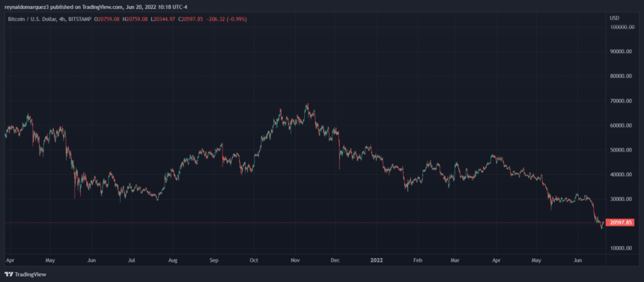Click the open value O20759.08
Viewport: 644px width, 282px height.
click(x=107, y=19)
